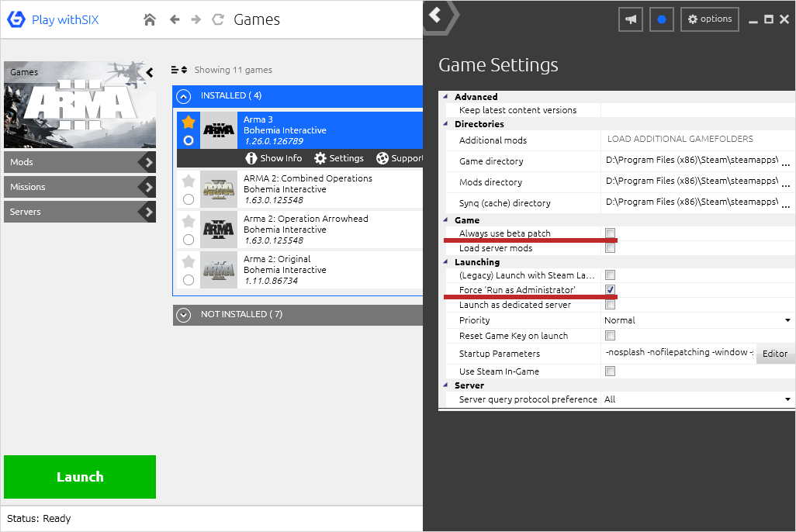Click the Arma 3 game logo thumbnail
This screenshot has height=532, width=796.
[219, 130]
